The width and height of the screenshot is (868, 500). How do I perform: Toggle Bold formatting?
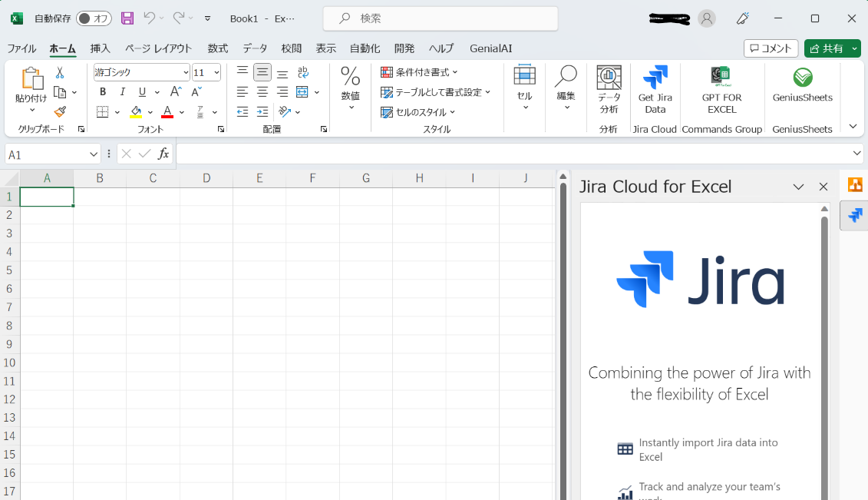point(102,92)
